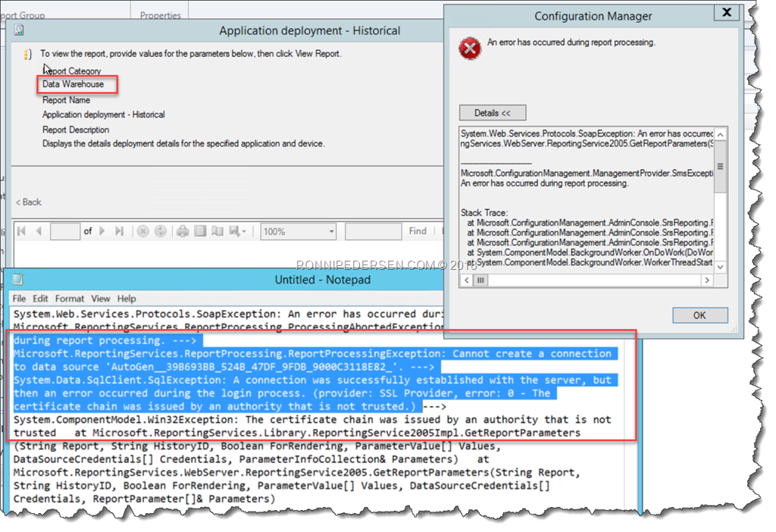
Task: Close the Configuration Manager error dialog
Action: click(x=727, y=12)
